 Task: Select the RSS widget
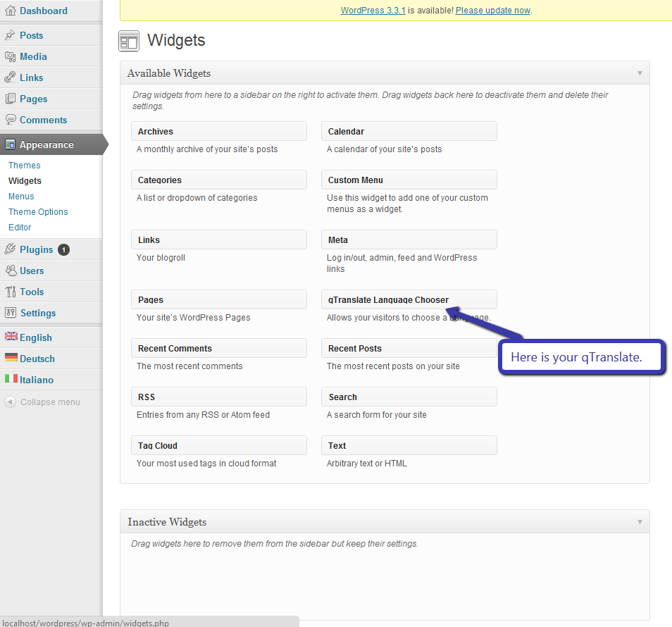[x=219, y=397]
